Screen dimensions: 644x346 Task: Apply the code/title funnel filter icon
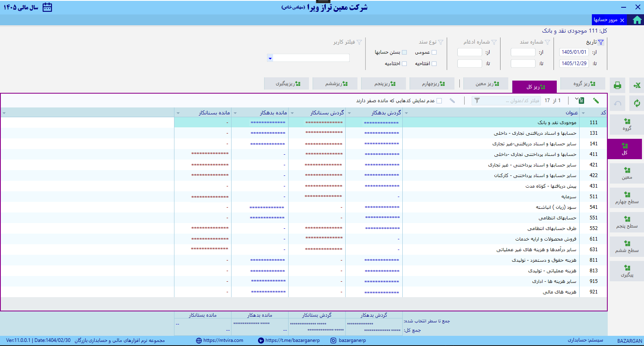[477, 101]
